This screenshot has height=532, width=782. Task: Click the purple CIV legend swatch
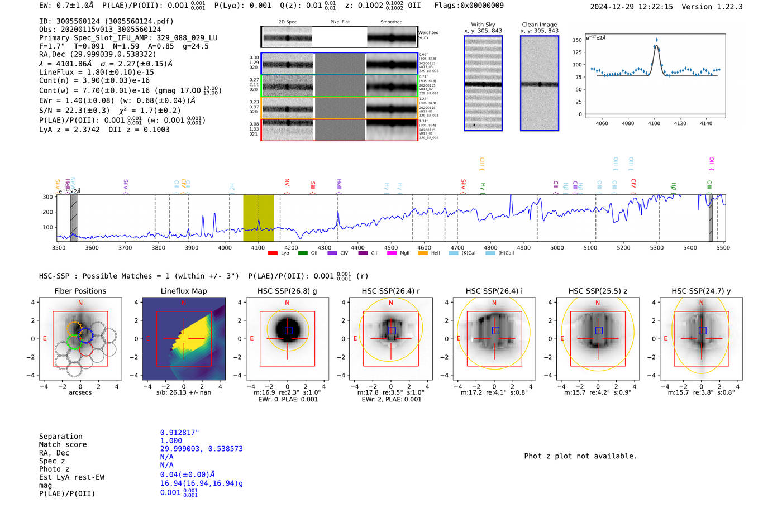[332, 253]
